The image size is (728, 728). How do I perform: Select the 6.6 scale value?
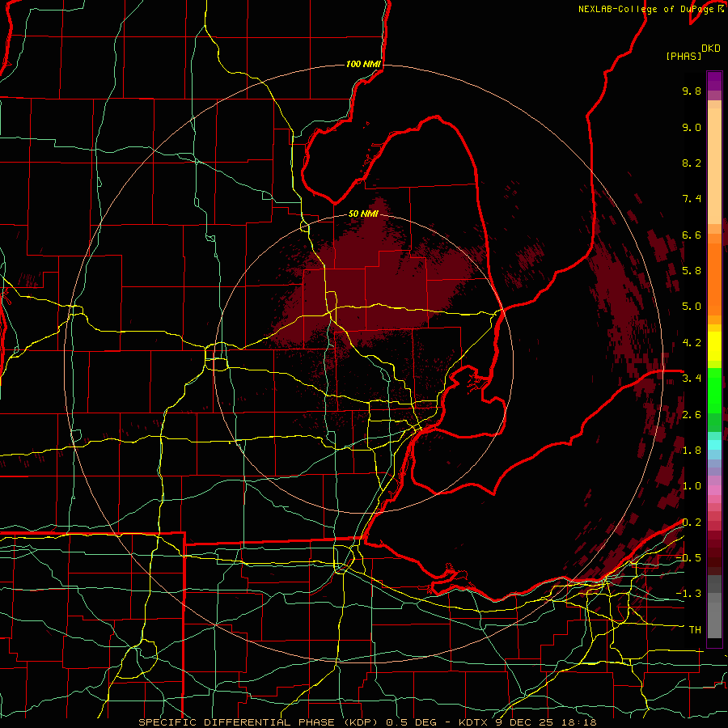click(x=692, y=235)
